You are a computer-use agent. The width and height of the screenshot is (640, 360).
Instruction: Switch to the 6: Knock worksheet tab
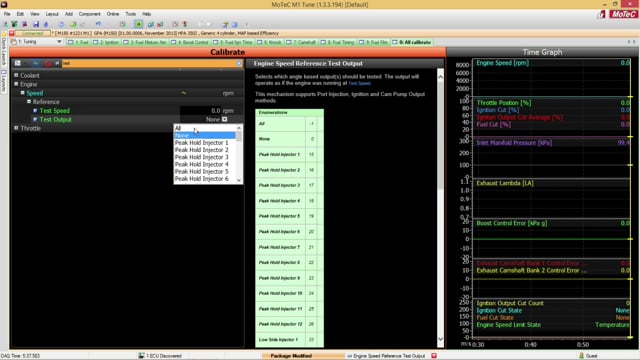click(270, 42)
